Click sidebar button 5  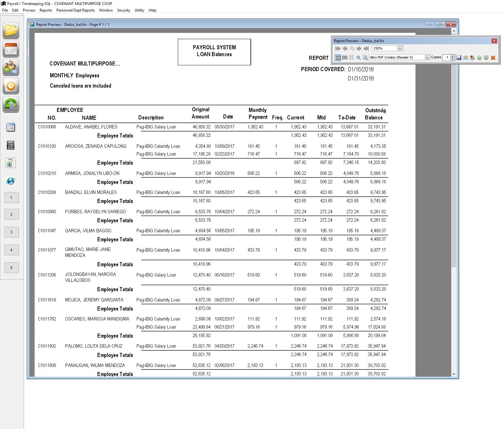(12, 268)
